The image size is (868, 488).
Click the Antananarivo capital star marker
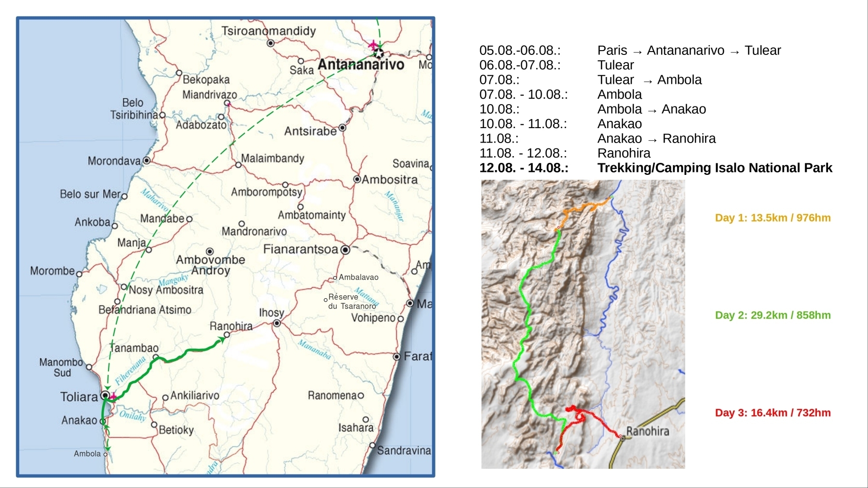pyautogui.click(x=379, y=53)
